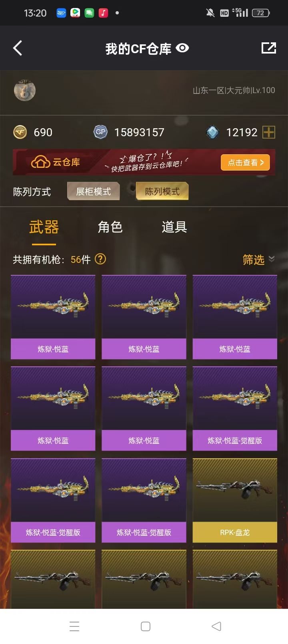Open the weapon count help question icon
288x644 pixels.
[x=100, y=259]
